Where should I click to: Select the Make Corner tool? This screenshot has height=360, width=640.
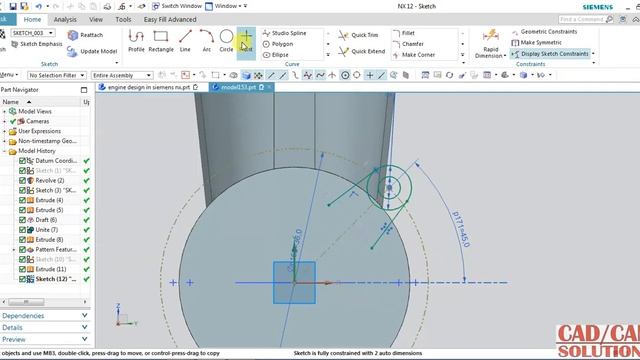click(x=414, y=55)
